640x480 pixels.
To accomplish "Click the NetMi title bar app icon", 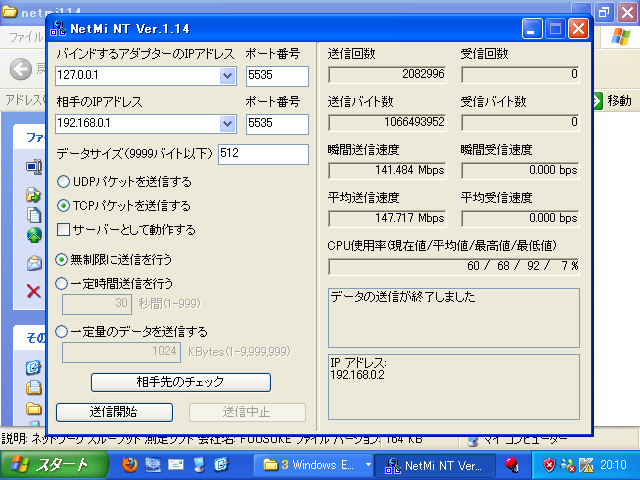I will (x=61, y=28).
